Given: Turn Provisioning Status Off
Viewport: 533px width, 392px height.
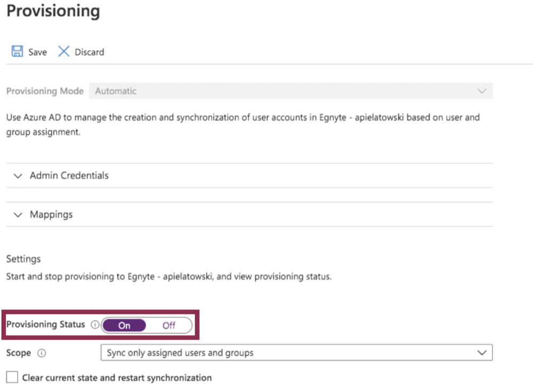Looking at the screenshot, I should (x=169, y=325).
